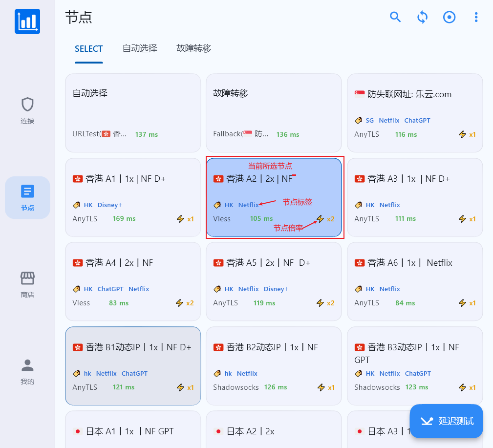Switch to the SELECT tab
The width and height of the screenshot is (493, 448).
[88, 49]
